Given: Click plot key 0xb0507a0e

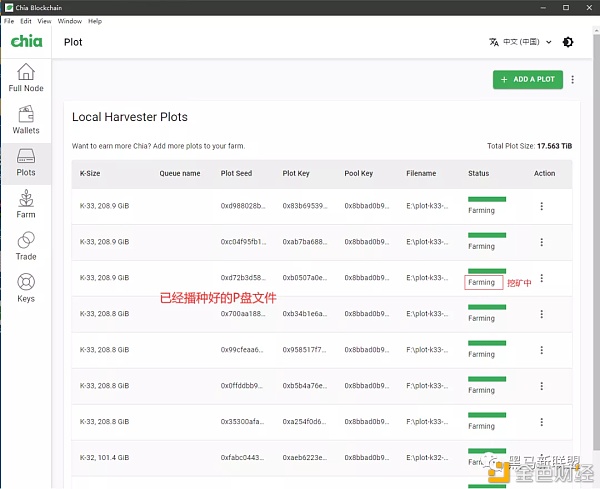Looking at the screenshot, I should click(x=305, y=278).
